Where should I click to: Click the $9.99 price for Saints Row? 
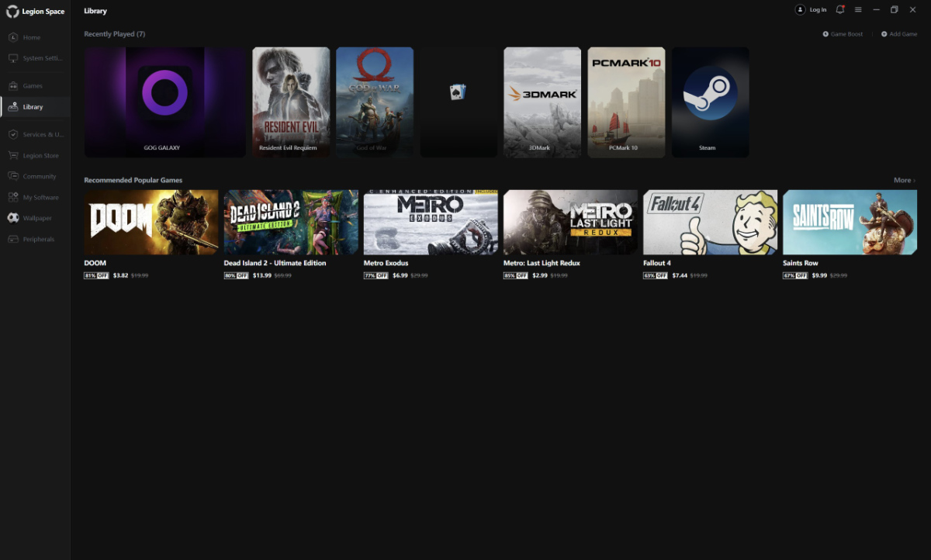coord(819,275)
